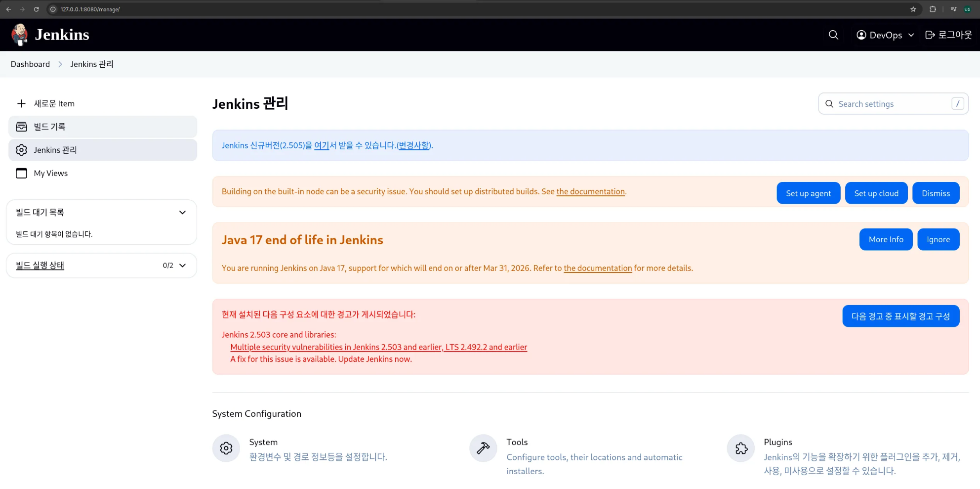Click the 빌드 실행 상태 link
The width and height of the screenshot is (980, 489).
[40, 266]
